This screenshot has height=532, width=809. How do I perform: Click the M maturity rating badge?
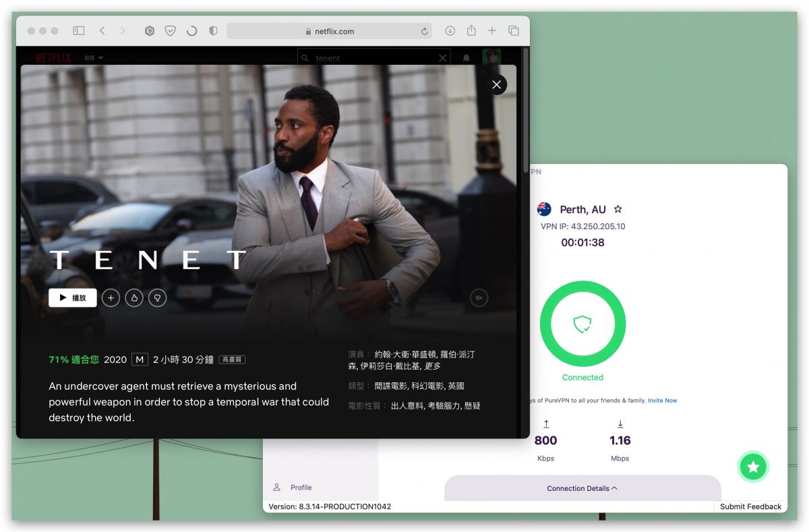tap(140, 359)
